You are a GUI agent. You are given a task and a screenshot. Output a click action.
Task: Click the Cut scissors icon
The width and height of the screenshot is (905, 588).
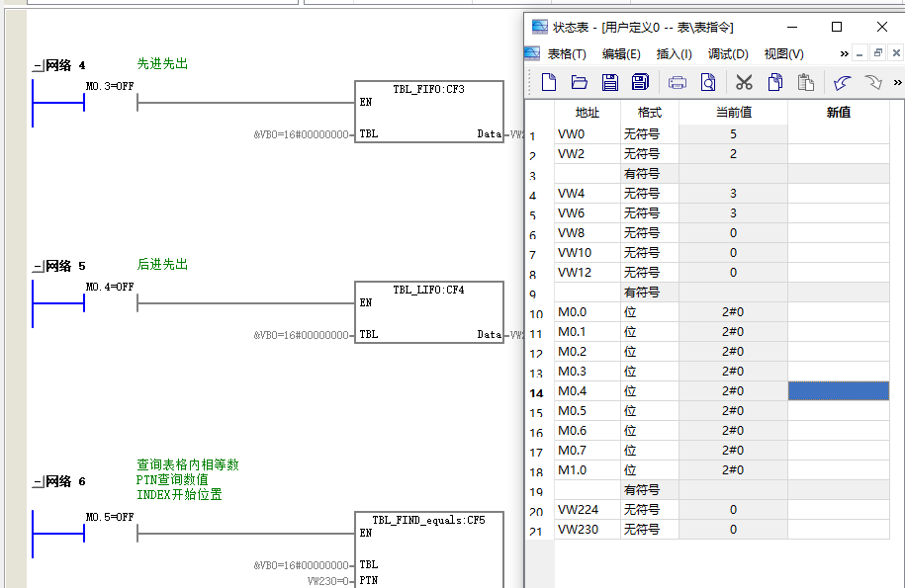(x=744, y=82)
